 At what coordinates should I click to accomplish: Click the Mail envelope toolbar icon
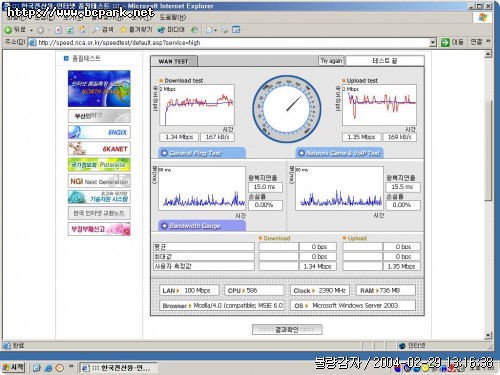tap(210, 30)
